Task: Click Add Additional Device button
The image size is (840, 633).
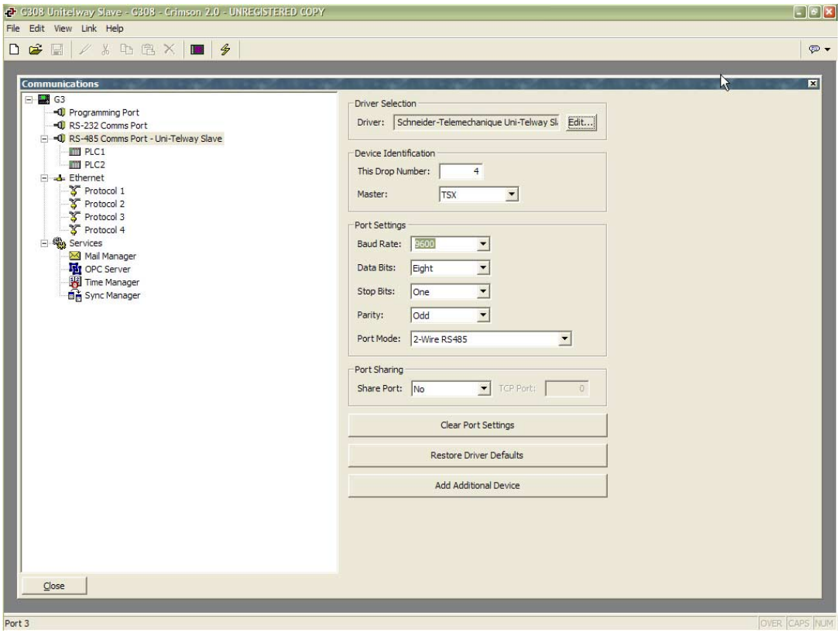Action: point(478,485)
